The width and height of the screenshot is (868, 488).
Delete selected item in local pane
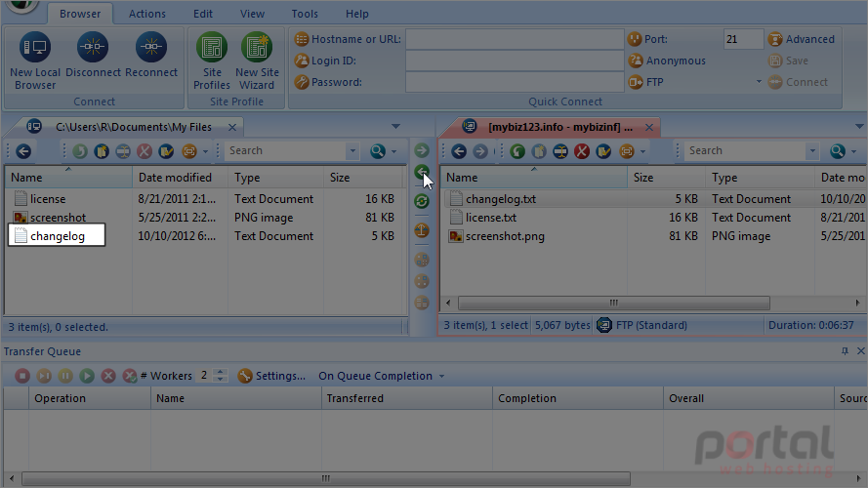(x=145, y=151)
